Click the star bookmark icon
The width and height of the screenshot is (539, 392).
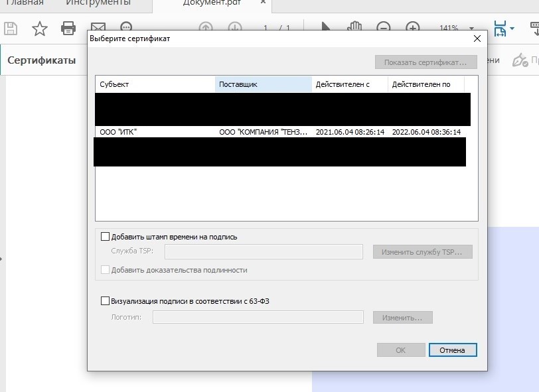40,29
